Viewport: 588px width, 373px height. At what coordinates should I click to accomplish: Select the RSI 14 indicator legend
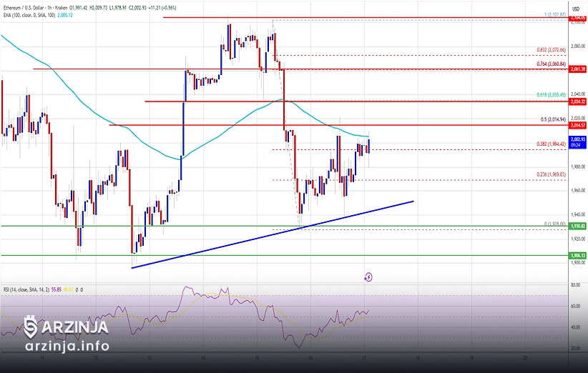pos(29,289)
